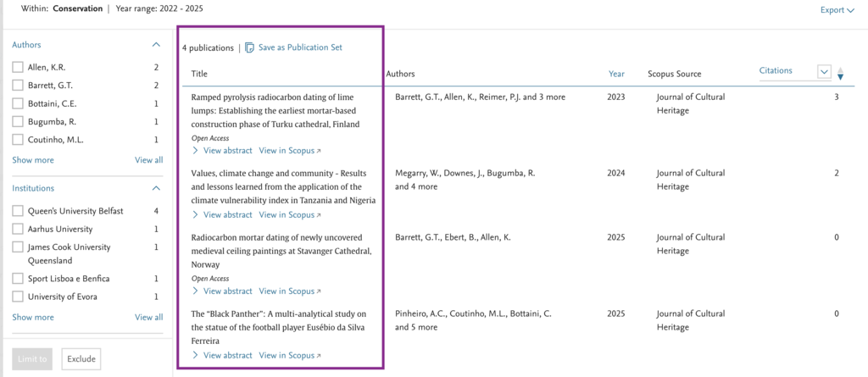
Task: Check the Allen, K.R. author checkbox
Action: click(x=18, y=68)
